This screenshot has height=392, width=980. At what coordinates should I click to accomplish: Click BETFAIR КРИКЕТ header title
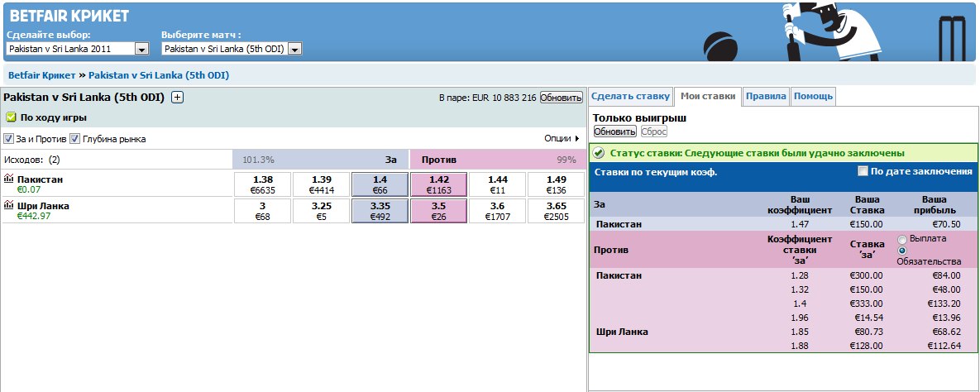(x=69, y=16)
